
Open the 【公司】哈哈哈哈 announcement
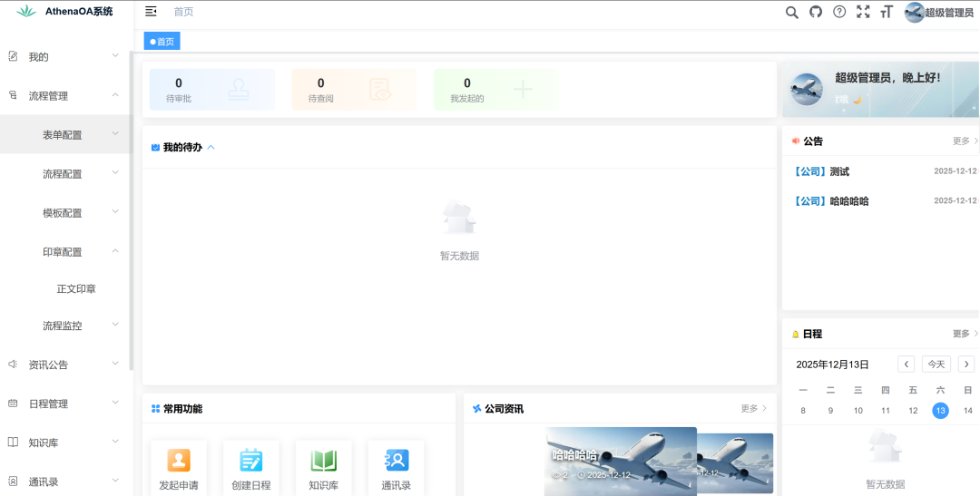tap(830, 201)
